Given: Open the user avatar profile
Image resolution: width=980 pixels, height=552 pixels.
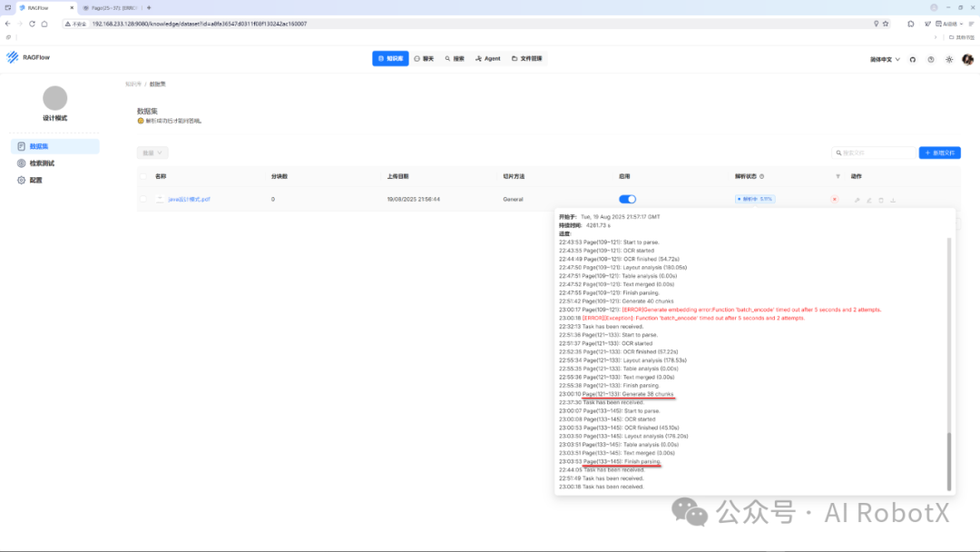Looking at the screenshot, I should (x=967, y=59).
